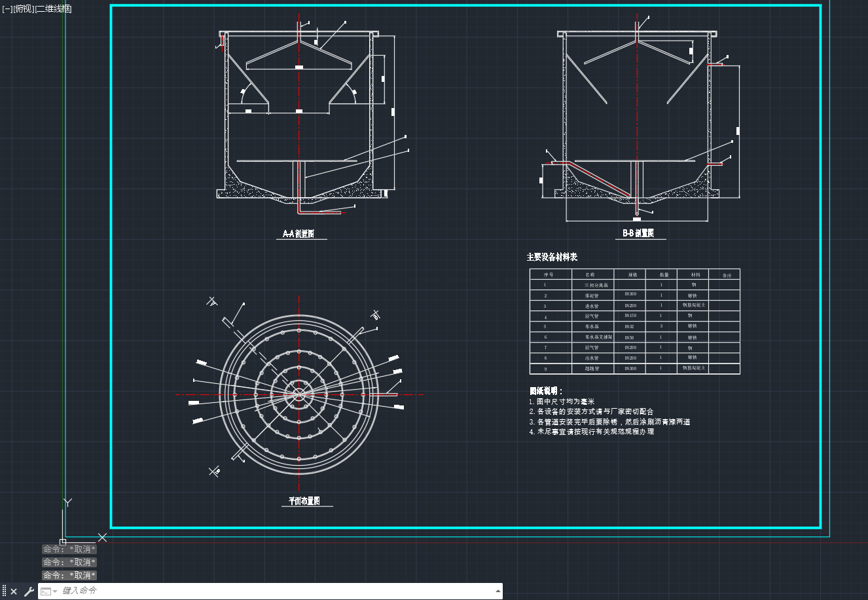Select the 主要设备材料表 table heading
Image resolution: width=868 pixels, height=600 pixels.
(x=552, y=257)
